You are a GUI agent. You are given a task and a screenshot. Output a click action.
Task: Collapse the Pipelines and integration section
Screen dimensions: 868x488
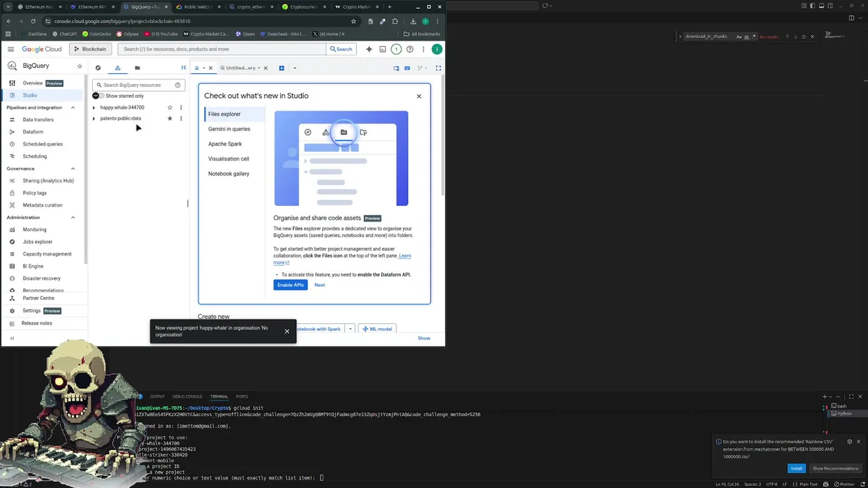[73, 107]
